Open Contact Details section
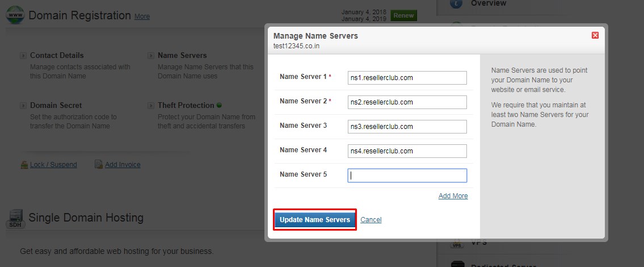The image size is (644, 267). pos(57,55)
